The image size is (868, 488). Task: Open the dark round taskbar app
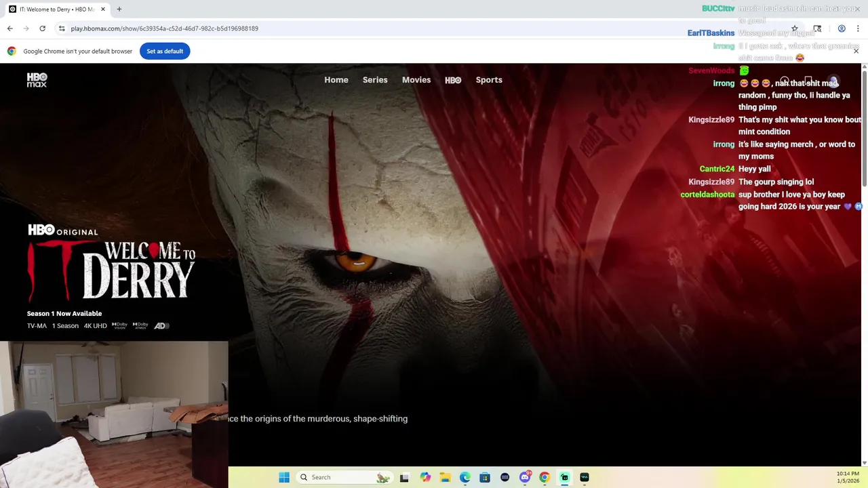(x=505, y=477)
